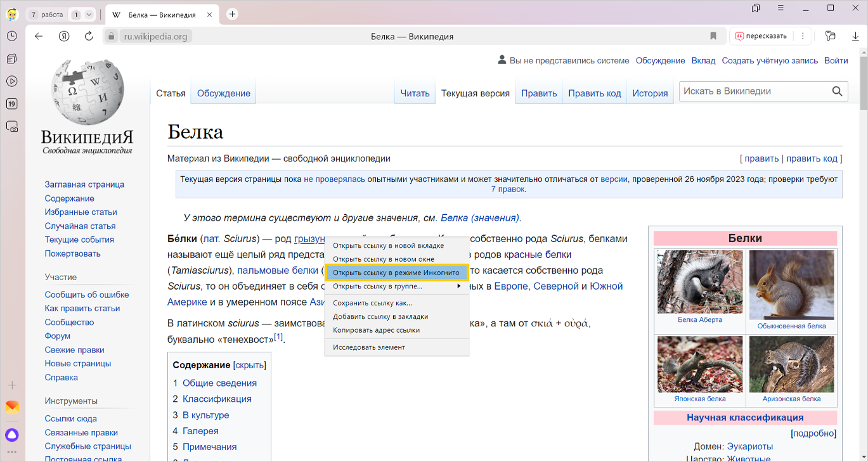Expand the Открыть ссылку в группе submenu
Viewport: 868px width, 462px height.
pyautogui.click(x=397, y=286)
